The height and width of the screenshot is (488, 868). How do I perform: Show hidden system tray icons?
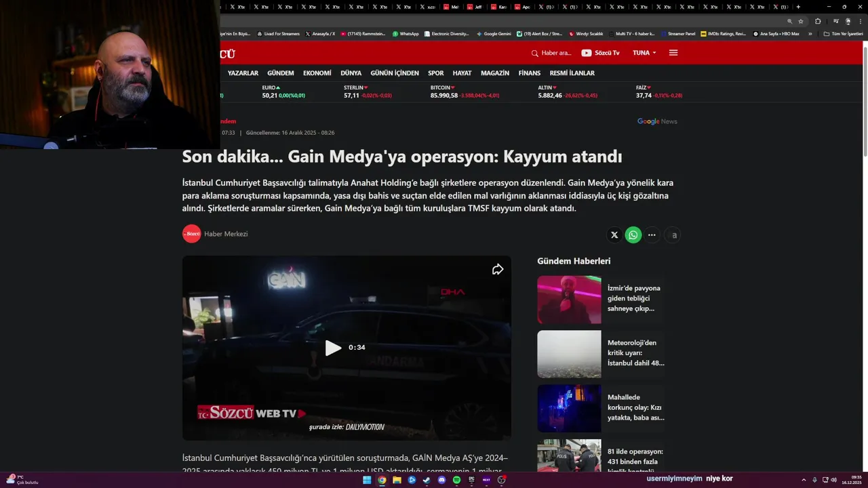(x=805, y=480)
